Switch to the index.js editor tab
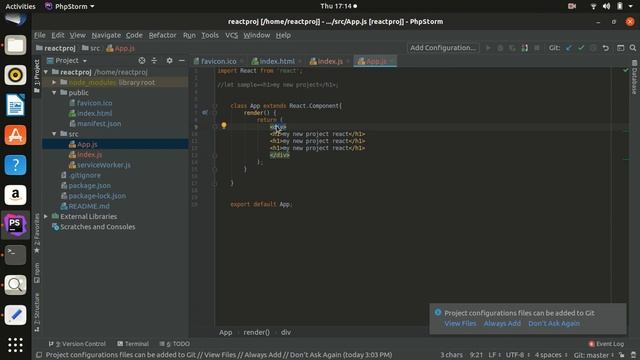The image size is (640, 360). 329,61
